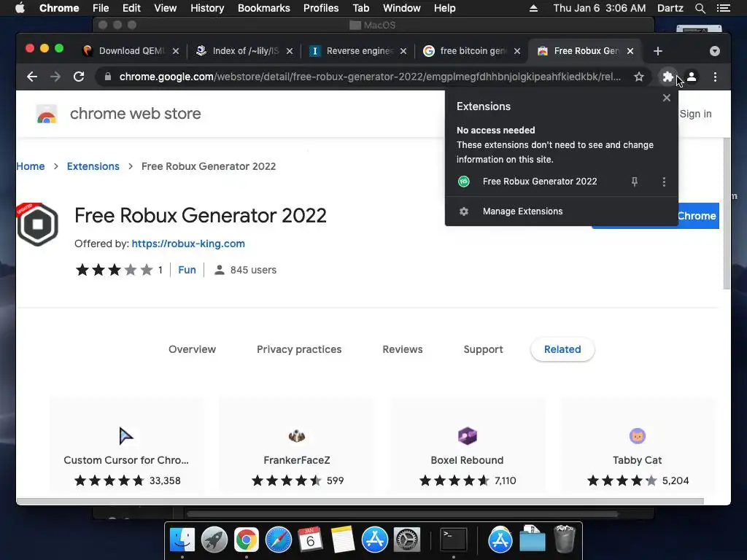Viewport: 747px width, 560px height.
Task: Open the Tabby Cat extension card
Action: (638, 444)
